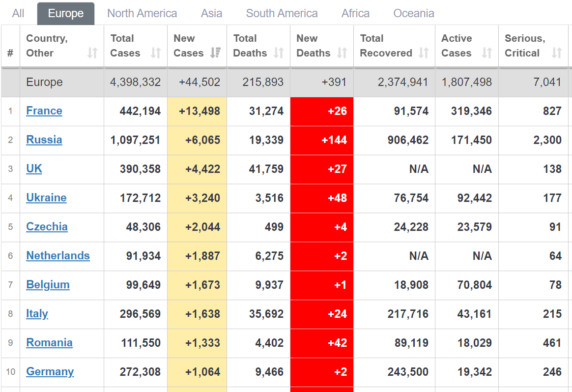Click the Total Cases sort arrows

(x=156, y=53)
